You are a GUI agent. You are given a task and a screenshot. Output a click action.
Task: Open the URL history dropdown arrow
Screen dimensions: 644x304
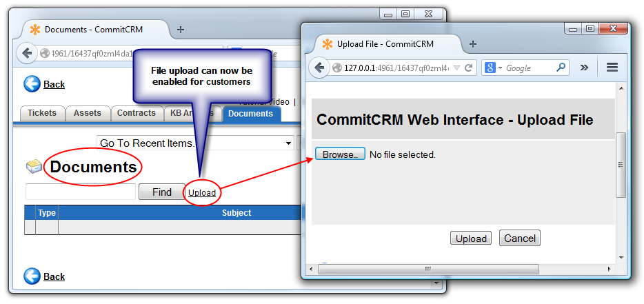(x=456, y=68)
